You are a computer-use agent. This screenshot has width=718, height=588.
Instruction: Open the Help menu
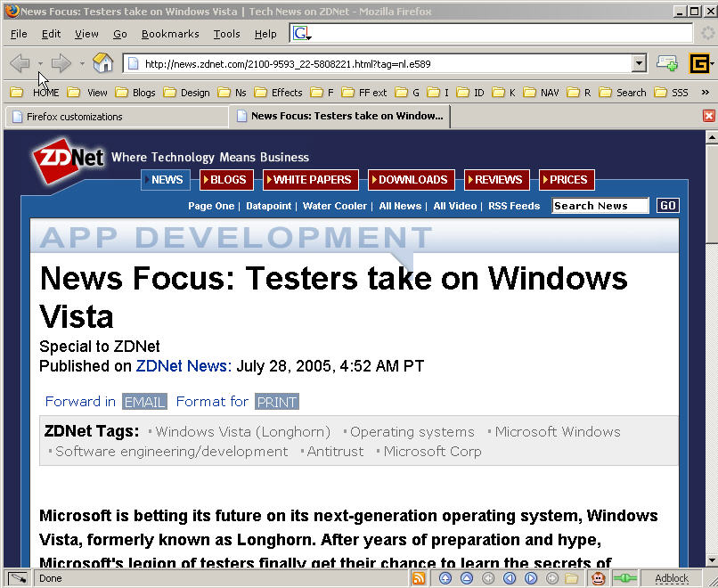[x=265, y=34]
